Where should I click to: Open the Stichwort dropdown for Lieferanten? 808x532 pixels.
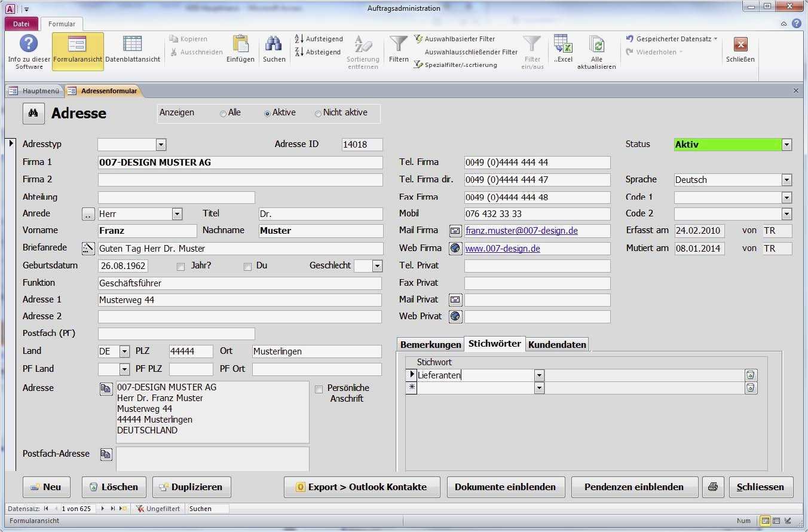(x=538, y=375)
